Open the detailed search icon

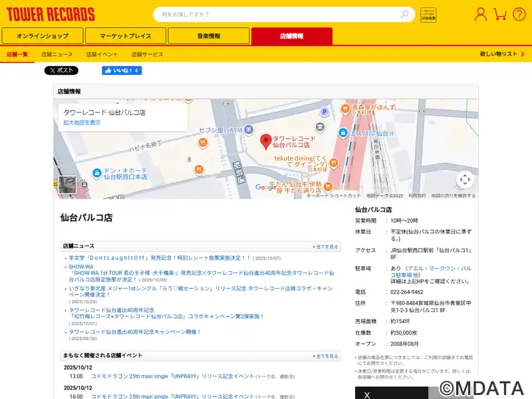click(x=428, y=15)
